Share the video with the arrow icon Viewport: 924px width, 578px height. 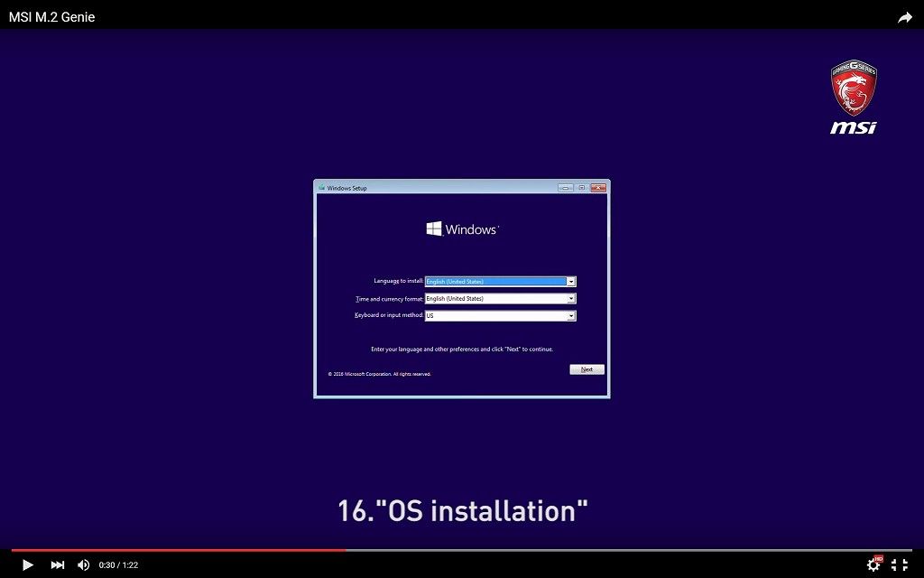click(x=904, y=18)
